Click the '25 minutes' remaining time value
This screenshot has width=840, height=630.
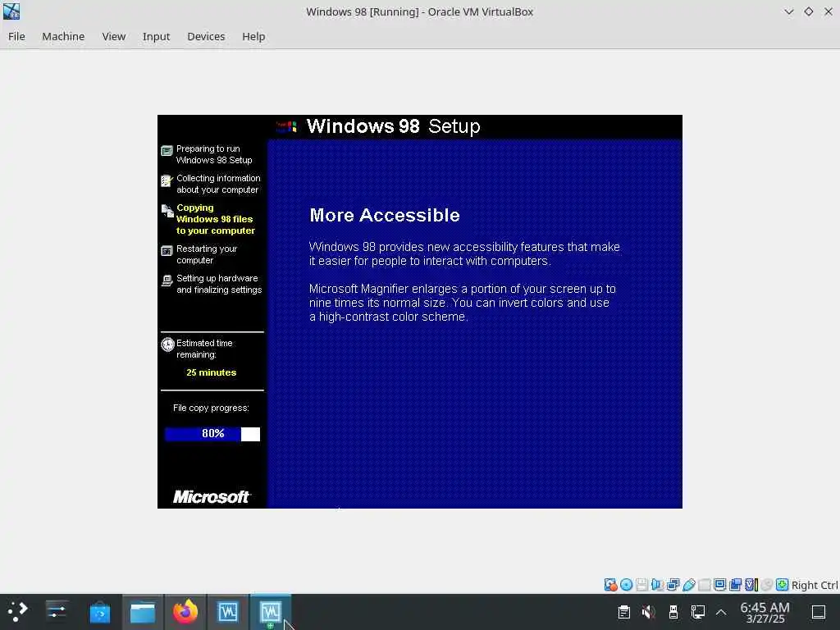[x=211, y=372]
